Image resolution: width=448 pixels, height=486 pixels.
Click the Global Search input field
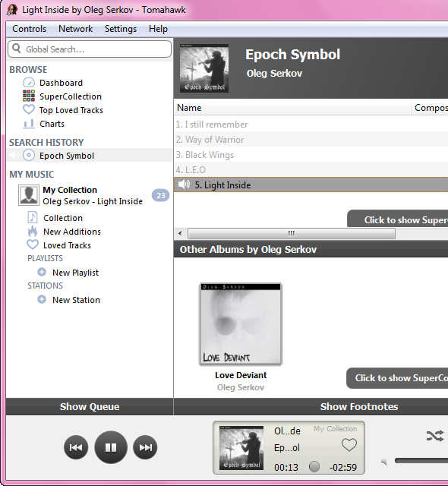coord(90,49)
